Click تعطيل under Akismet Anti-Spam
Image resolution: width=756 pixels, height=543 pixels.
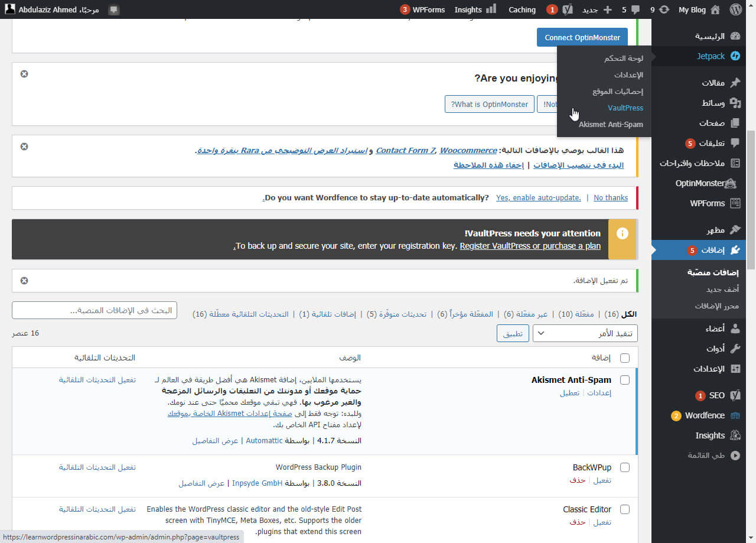pos(570,393)
